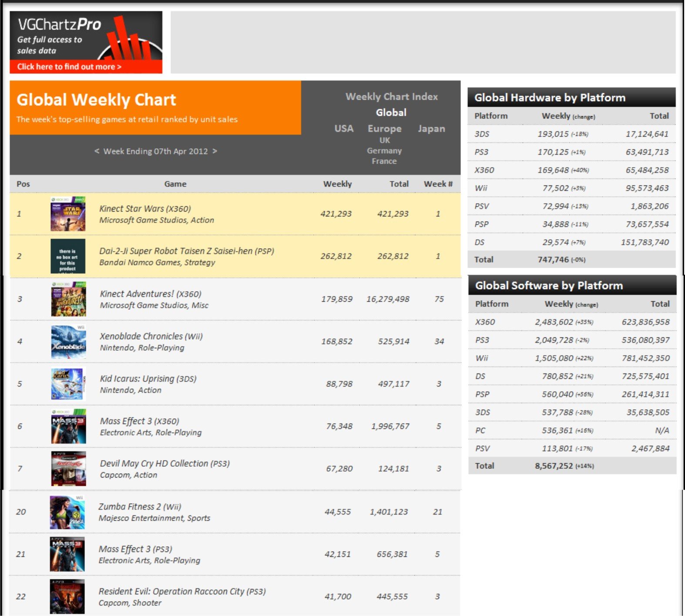Click Kinect Adventures box art
The height and width of the screenshot is (616, 685).
pos(68,299)
